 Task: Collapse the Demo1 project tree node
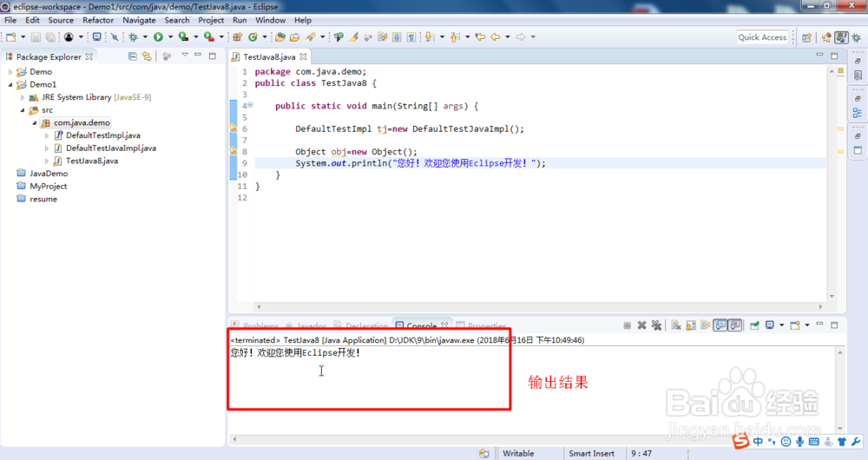point(10,85)
